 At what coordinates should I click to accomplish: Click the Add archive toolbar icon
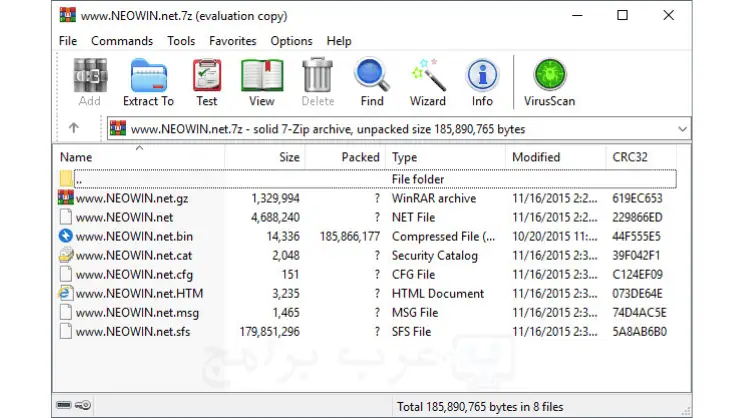coord(90,75)
